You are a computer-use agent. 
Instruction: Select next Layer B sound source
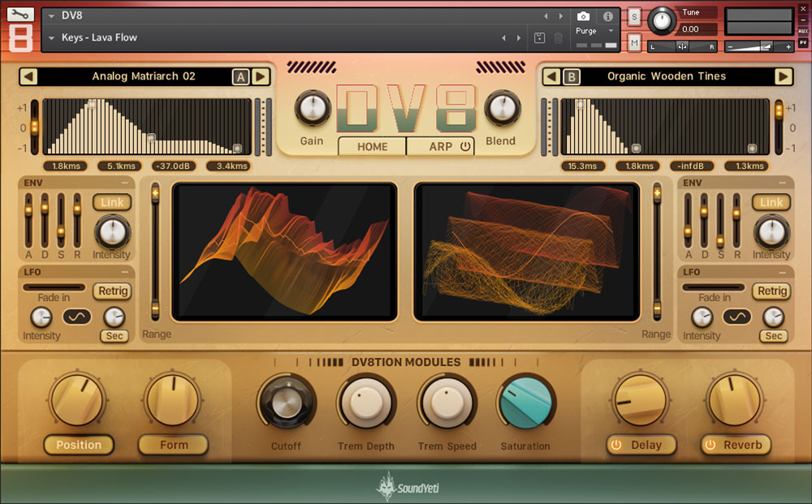784,76
